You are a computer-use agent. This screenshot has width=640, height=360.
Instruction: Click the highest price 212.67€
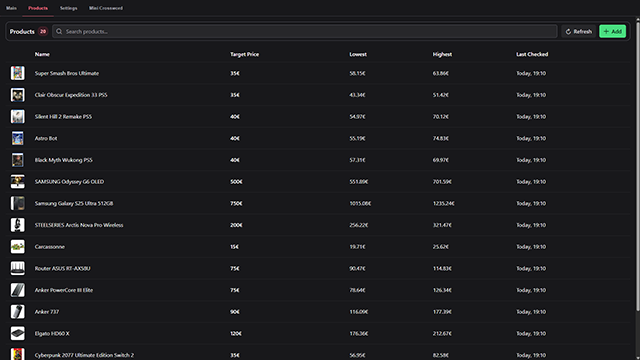pyautogui.click(x=442, y=333)
